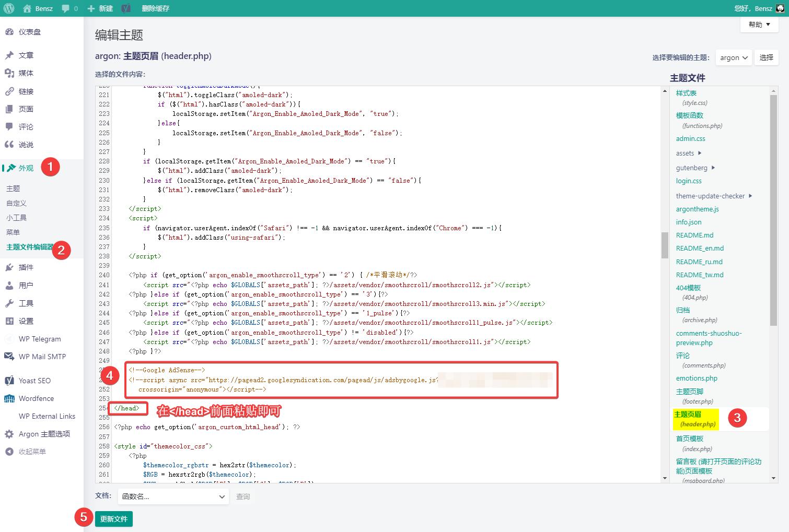Open WP External Links menu item
This screenshot has height=532, width=789.
point(47,416)
